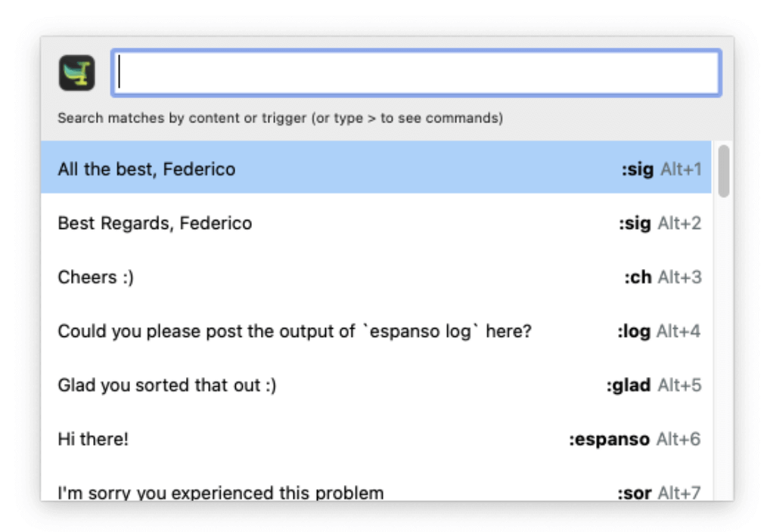770x532 pixels.
Task: Click the :log trigger label
Action: (634, 331)
